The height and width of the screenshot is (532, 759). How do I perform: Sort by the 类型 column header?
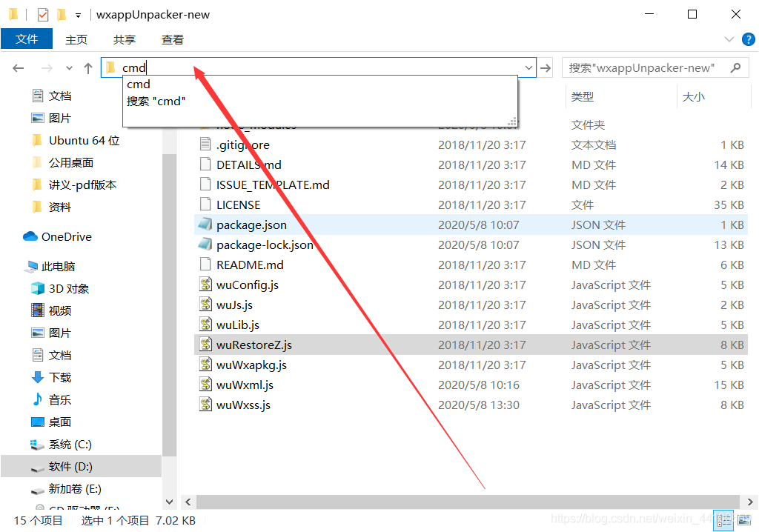click(x=582, y=96)
